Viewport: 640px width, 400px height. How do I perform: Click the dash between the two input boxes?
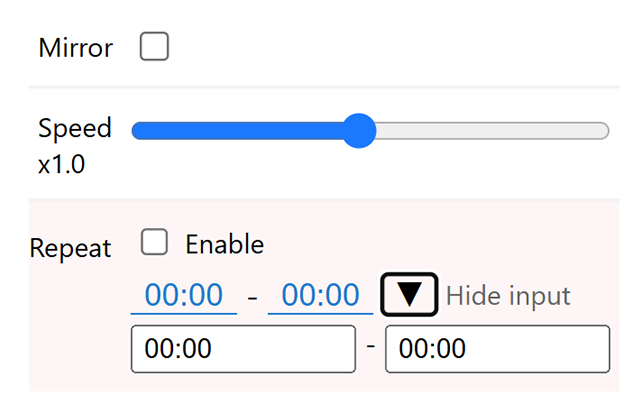[370, 346]
